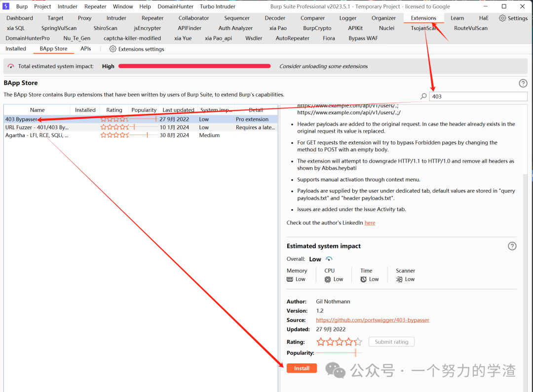
Task: Click the Time impact clock icon
Action: pyautogui.click(x=363, y=279)
